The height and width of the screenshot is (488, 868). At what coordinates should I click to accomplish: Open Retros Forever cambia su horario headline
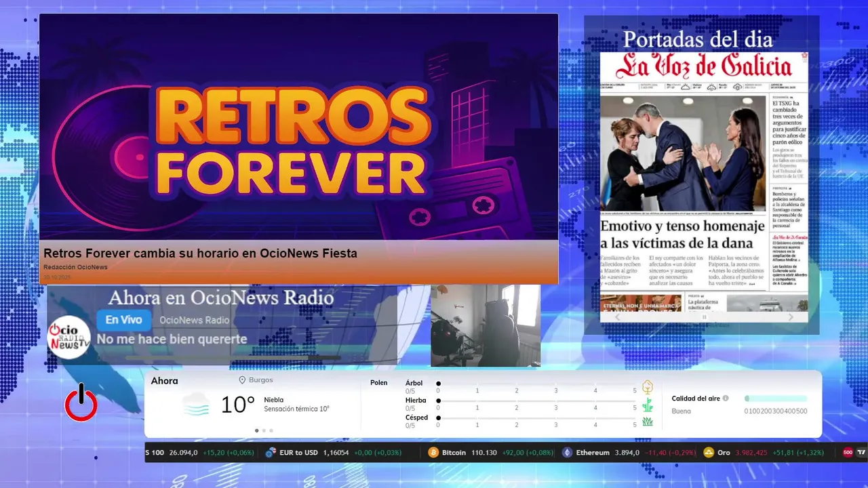(200, 253)
